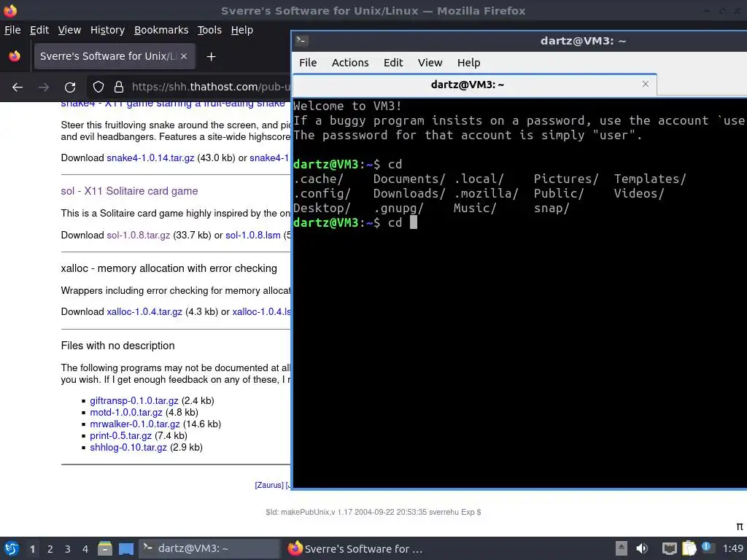The height and width of the screenshot is (560, 747).
Task: Click the .mozilla/ entry in terminal output
Action: click(486, 193)
